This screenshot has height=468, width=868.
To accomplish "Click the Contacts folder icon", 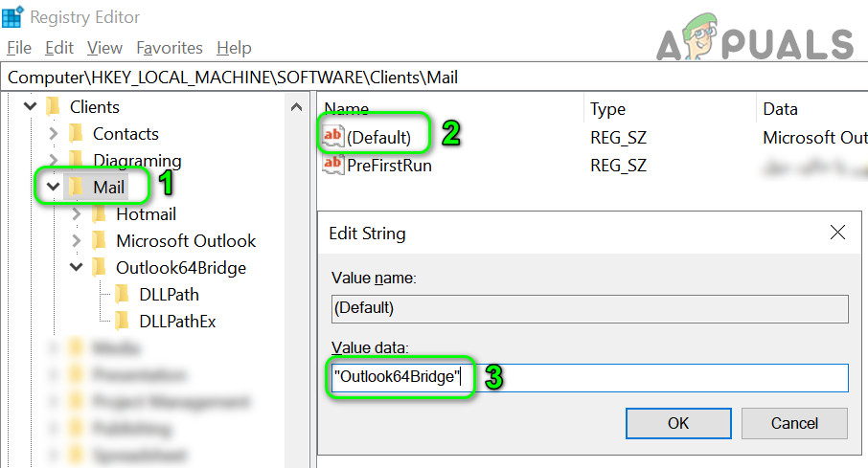I will coord(77,134).
